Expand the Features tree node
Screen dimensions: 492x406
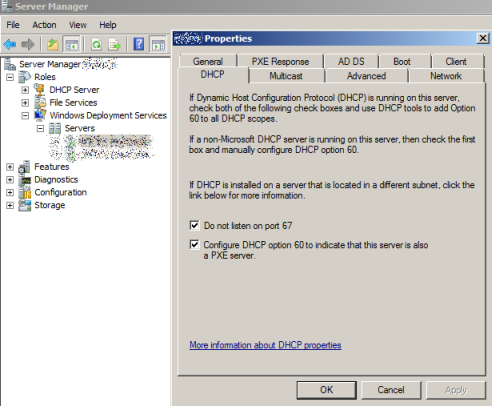tap(10, 167)
